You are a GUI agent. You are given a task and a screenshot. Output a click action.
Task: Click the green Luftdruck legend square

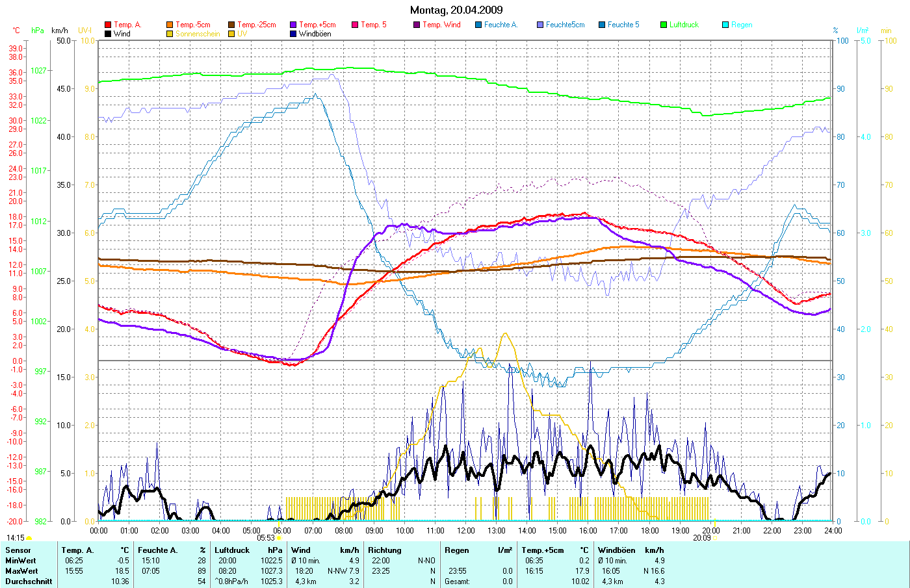(x=664, y=25)
